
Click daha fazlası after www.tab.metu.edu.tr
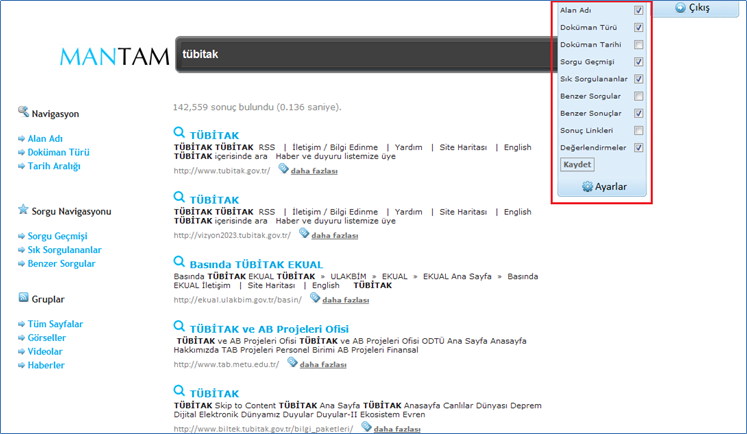pyautogui.click(x=323, y=365)
